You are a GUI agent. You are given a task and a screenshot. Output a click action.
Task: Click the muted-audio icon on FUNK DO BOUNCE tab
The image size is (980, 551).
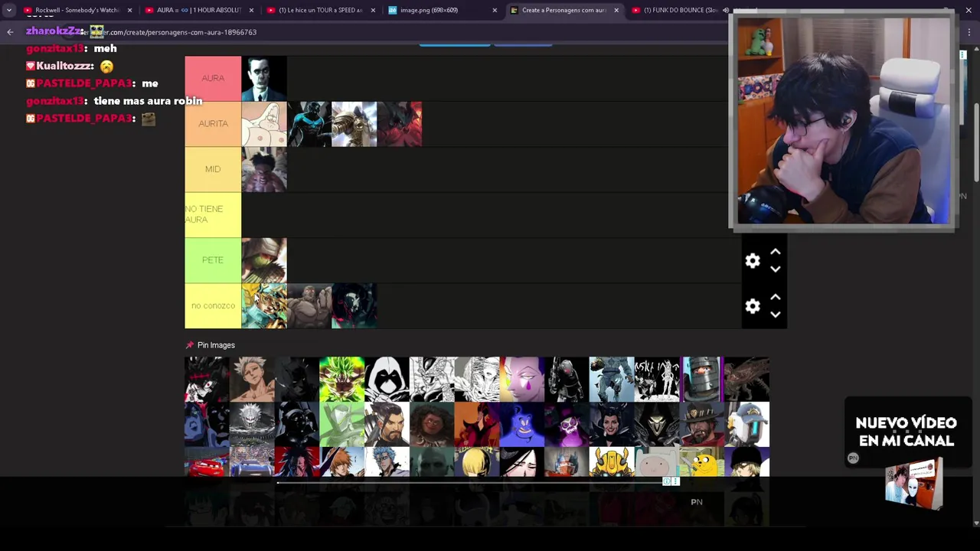pyautogui.click(x=725, y=10)
